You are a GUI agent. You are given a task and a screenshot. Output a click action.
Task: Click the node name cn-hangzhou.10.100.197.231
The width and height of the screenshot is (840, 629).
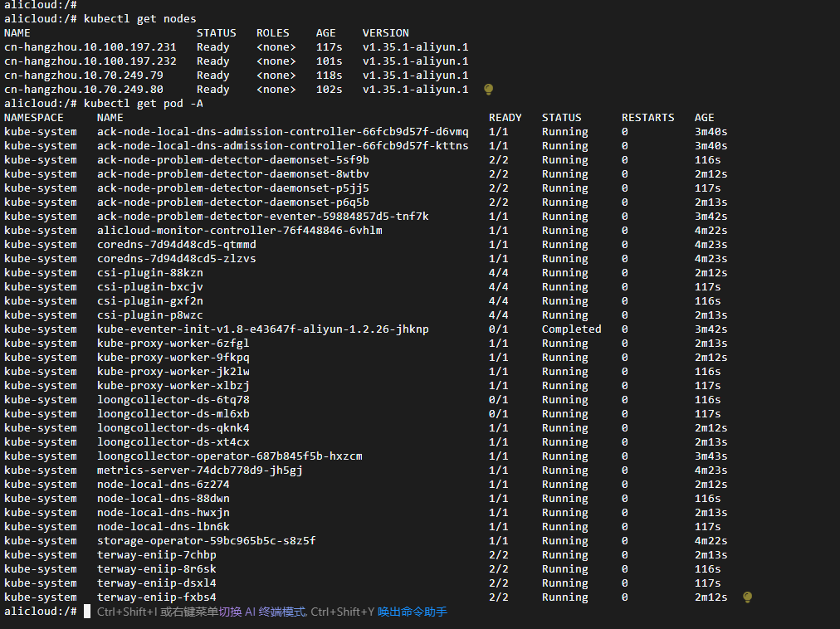coord(90,47)
